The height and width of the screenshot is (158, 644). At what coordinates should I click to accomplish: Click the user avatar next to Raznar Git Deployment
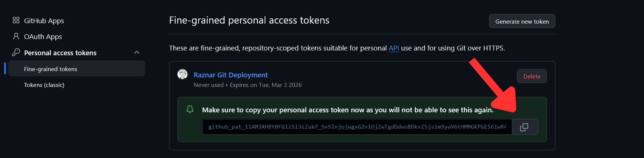pos(182,74)
